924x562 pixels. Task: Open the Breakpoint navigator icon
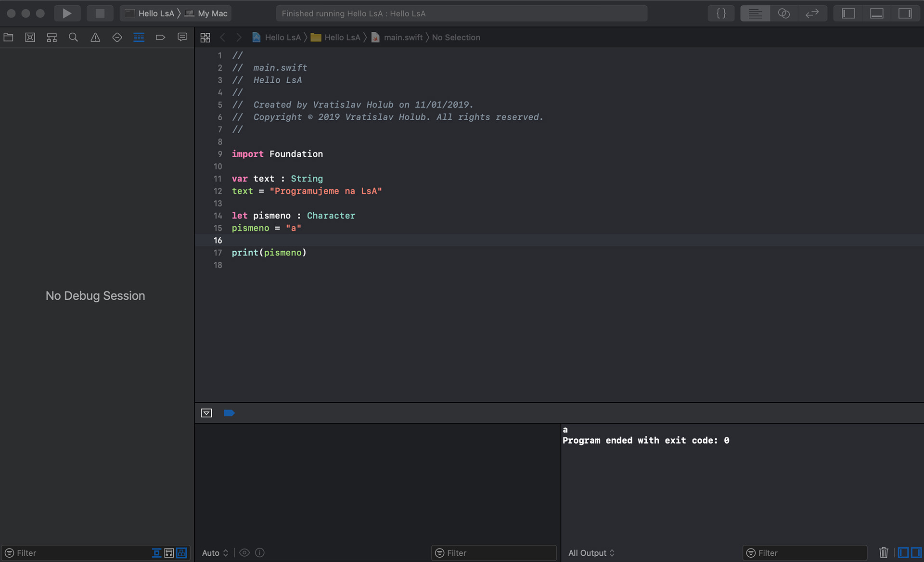160,38
